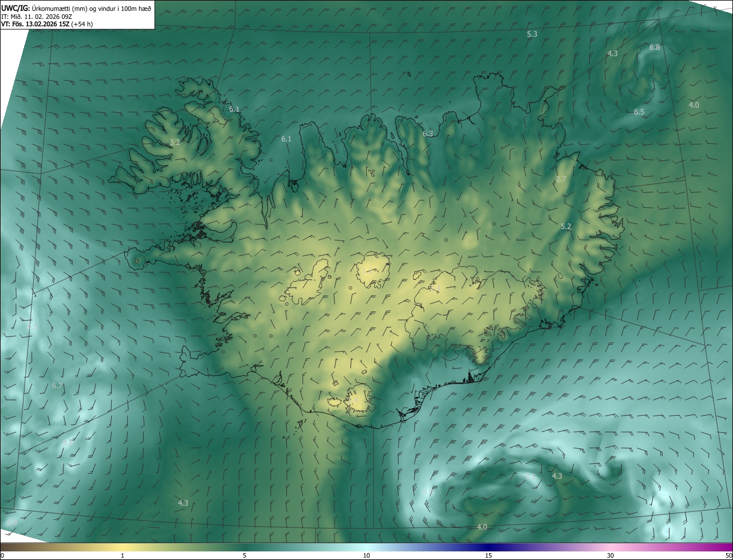Pick the 6.3 value label
This screenshot has width=733, height=560.
click(428, 133)
